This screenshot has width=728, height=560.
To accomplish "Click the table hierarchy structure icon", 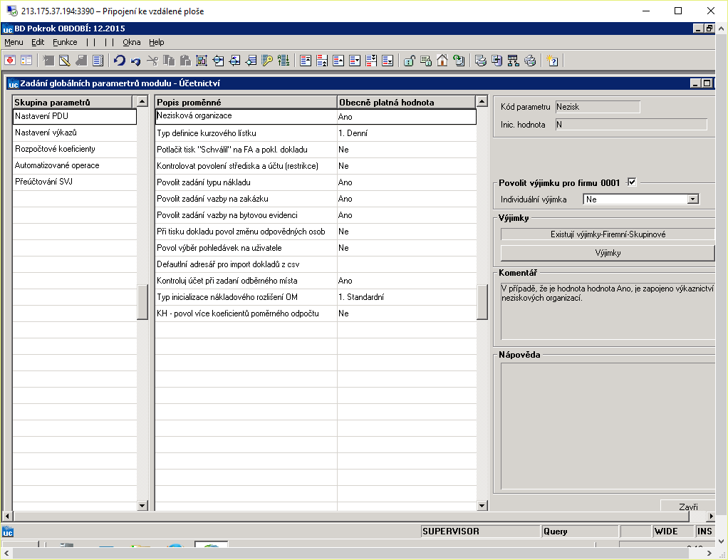I will coord(513,61).
